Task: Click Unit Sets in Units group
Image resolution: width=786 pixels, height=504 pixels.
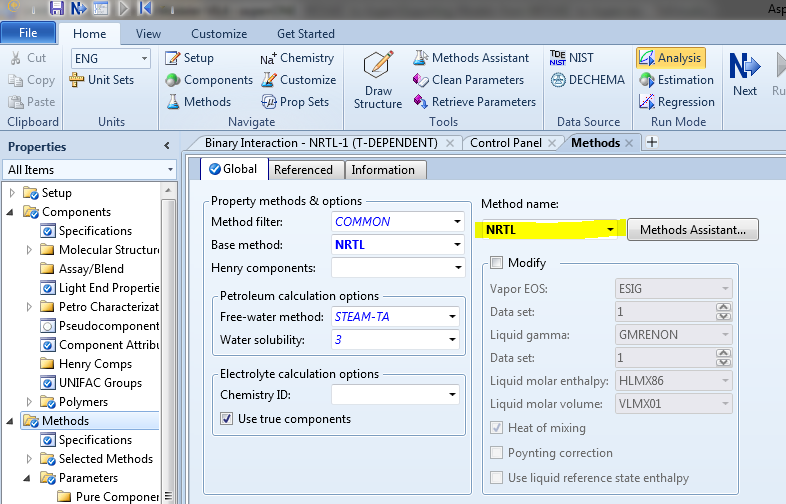Action: tap(102, 80)
